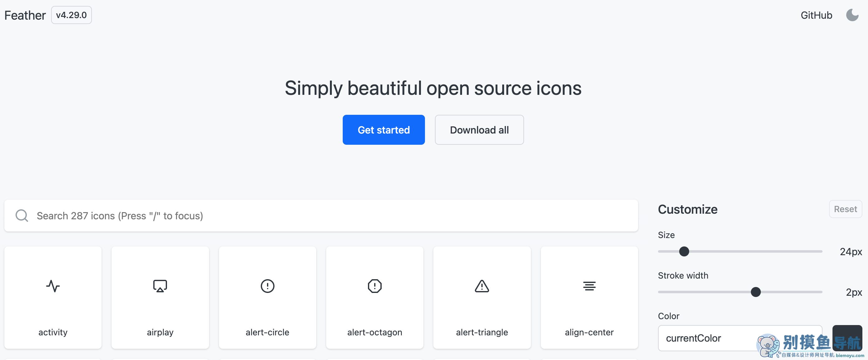The width and height of the screenshot is (868, 360).
Task: Click the Size label
Action: [x=666, y=235]
